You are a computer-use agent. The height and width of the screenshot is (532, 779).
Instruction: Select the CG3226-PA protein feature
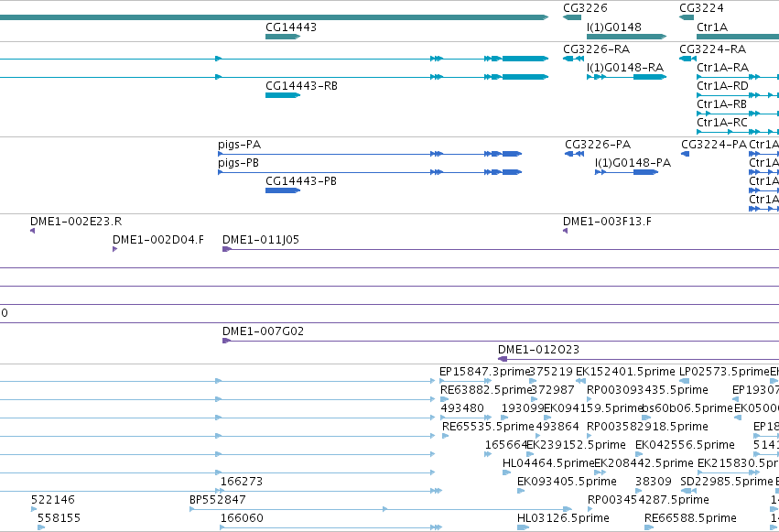click(574, 154)
